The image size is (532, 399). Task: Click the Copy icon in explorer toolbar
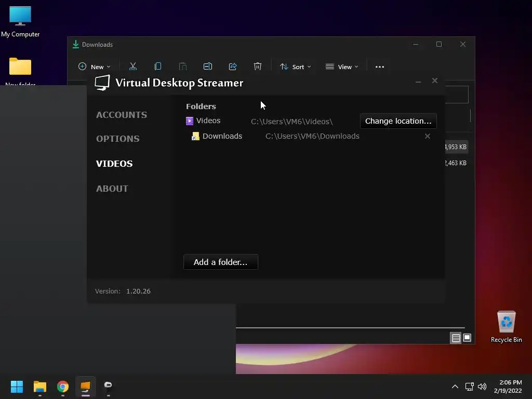click(x=158, y=66)
